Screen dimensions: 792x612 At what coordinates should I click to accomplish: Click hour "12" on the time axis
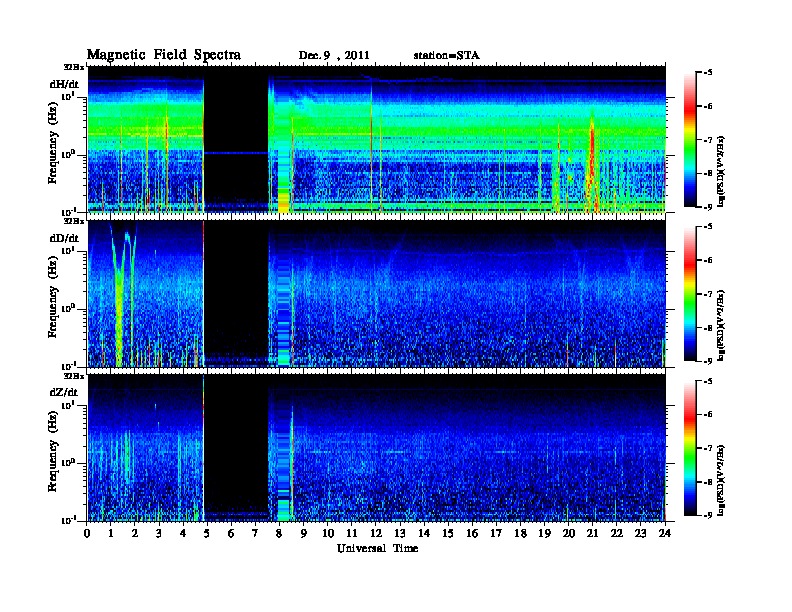pyautogui.click(x=376, y=533)
